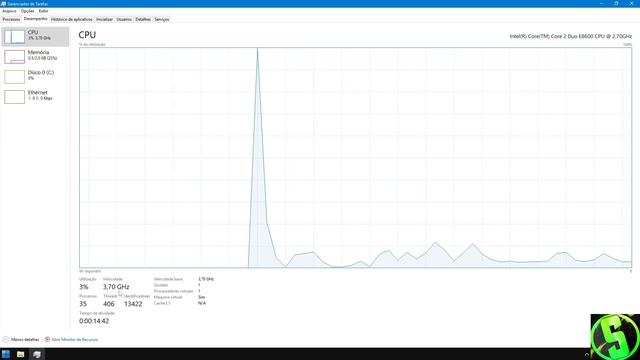Open File Explorer from the taskbar
The width and height of the screenshot is (640, 360).
pyautogui.click(x=21, y=354)
